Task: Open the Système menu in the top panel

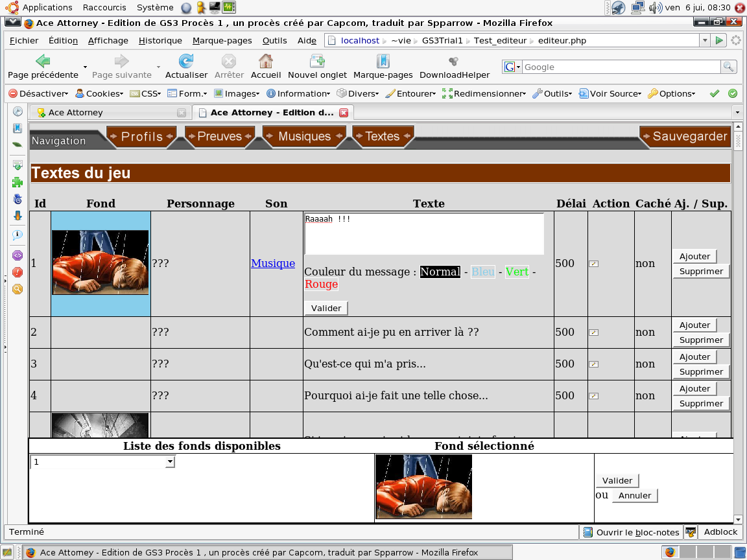Action: point(155,7)
